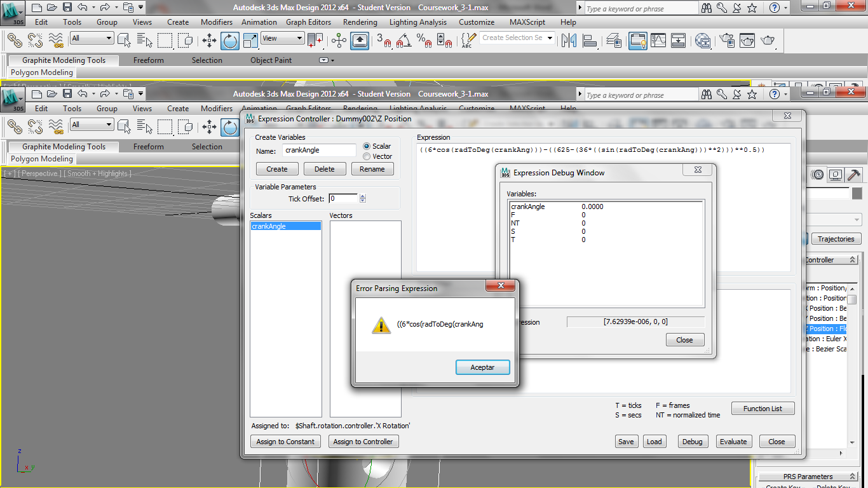The height and width of the screenshot is (488, 868).
Task: Click Bind to Space Warp in upper toolbar
Action: [56, 41]
